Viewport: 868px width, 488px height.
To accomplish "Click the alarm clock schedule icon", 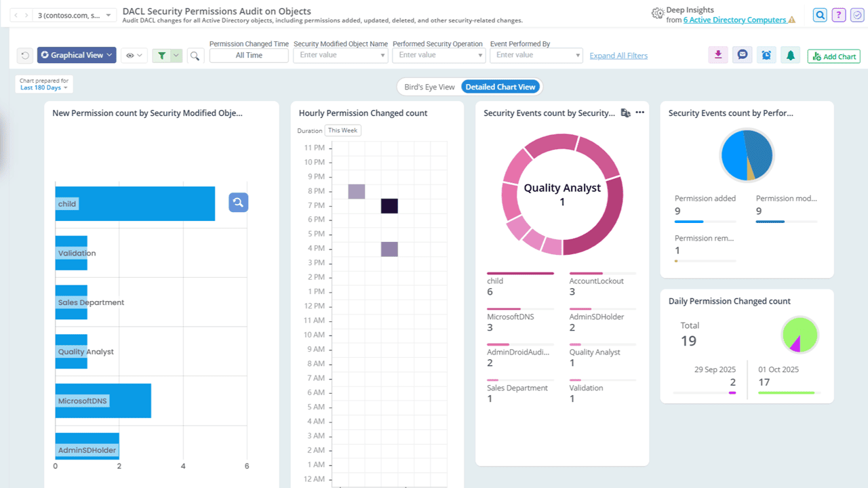I will coord(766,56).
